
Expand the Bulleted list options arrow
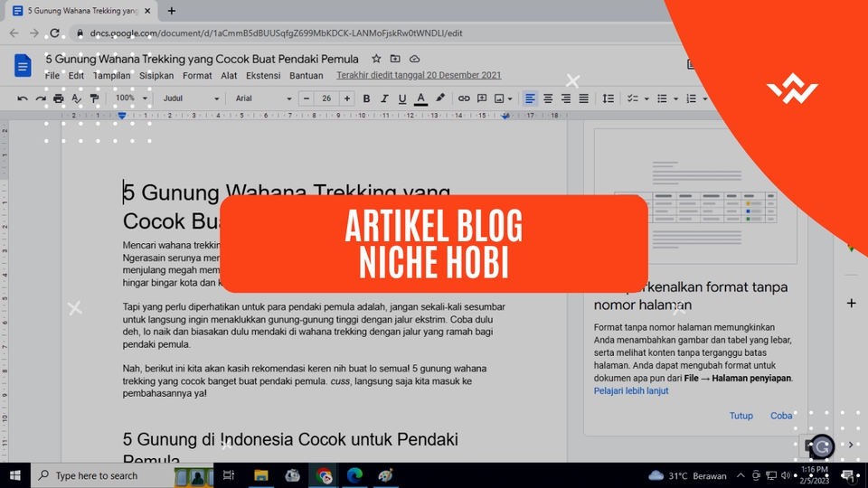tap(676, 99)
